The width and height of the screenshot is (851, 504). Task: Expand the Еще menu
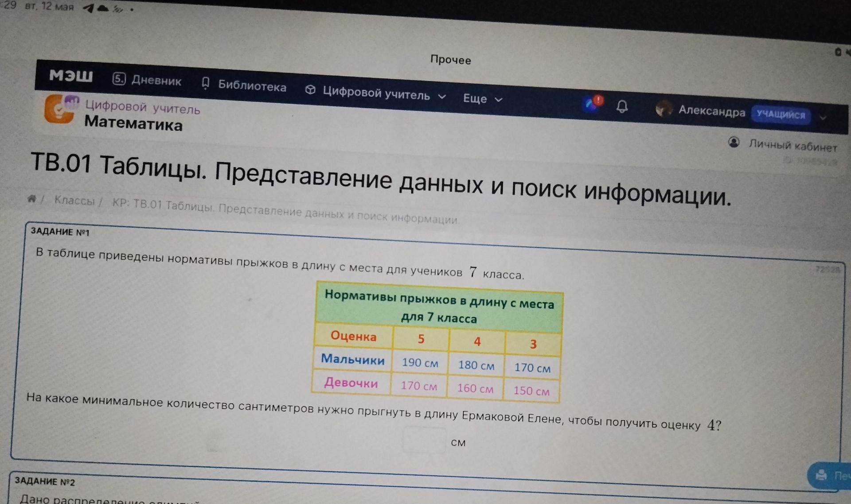(x=482, y=99)
